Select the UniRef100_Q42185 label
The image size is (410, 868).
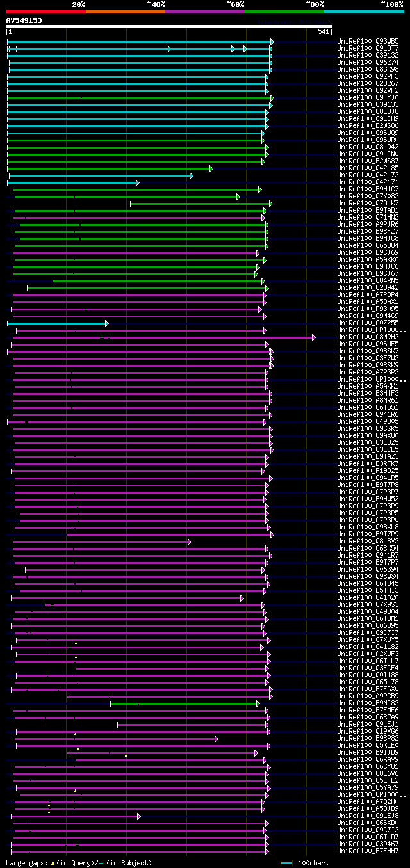[368, 168]
